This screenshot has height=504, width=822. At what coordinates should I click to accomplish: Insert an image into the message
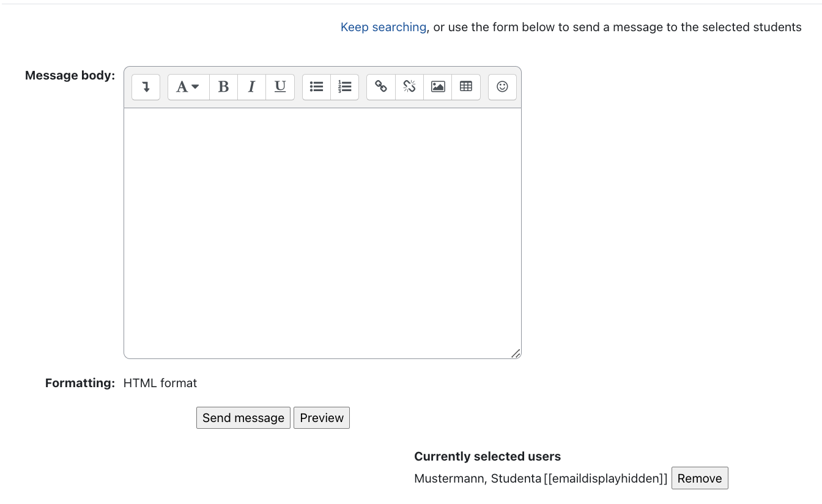tap(438, 87)
